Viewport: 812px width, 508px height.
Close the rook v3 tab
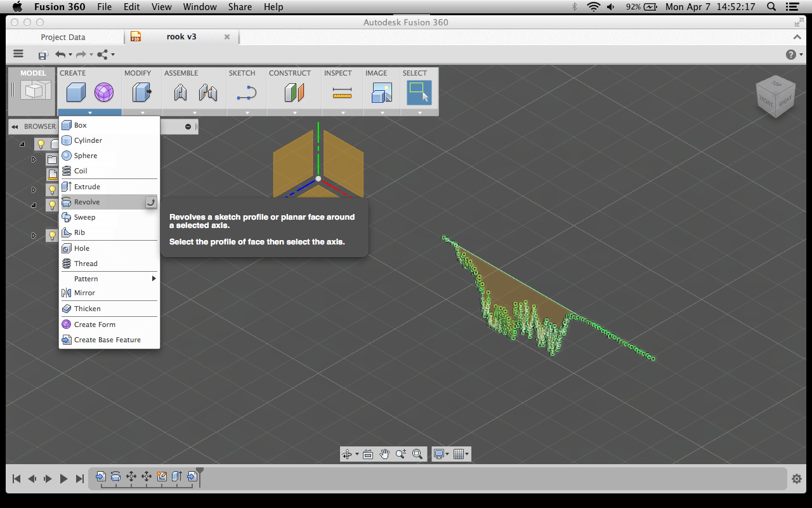click(227, 37)
